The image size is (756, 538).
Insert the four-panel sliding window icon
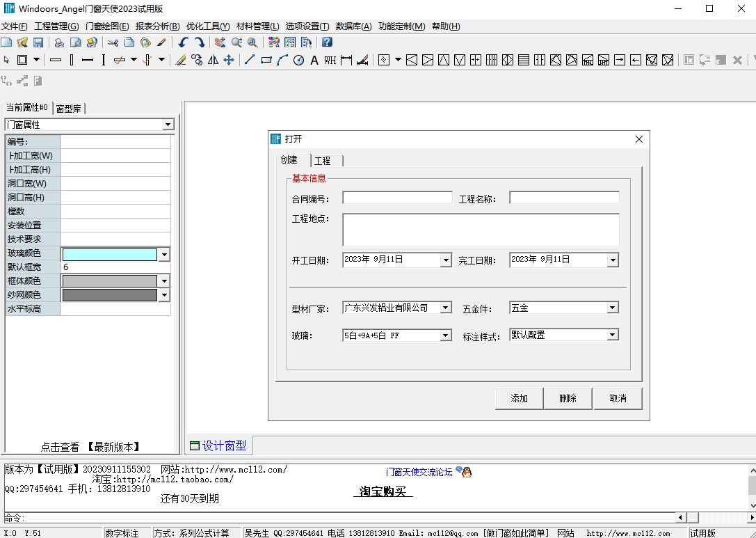pyautogui.click(x=492, y=60)
